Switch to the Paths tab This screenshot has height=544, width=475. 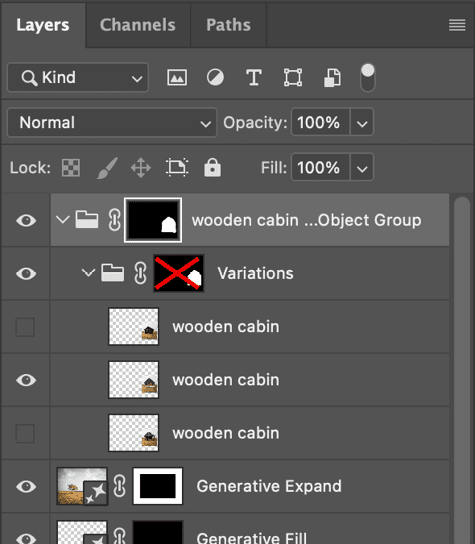click(228, 25)
